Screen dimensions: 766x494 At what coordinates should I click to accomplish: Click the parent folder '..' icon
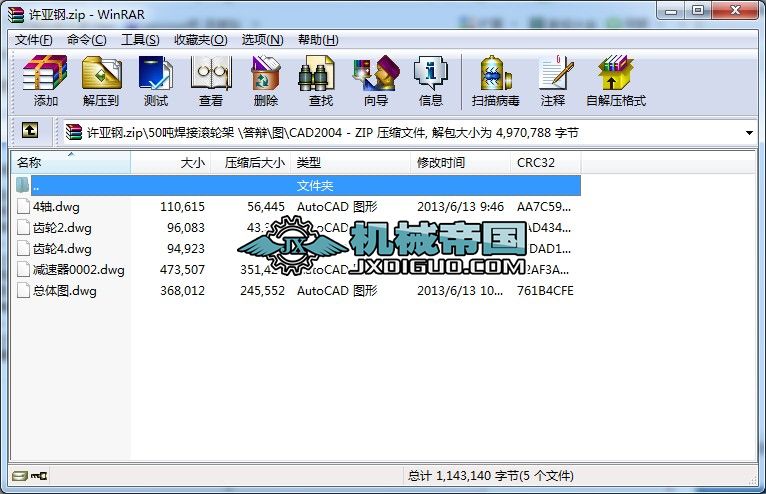pyautogui.click(x=22, y=185)
